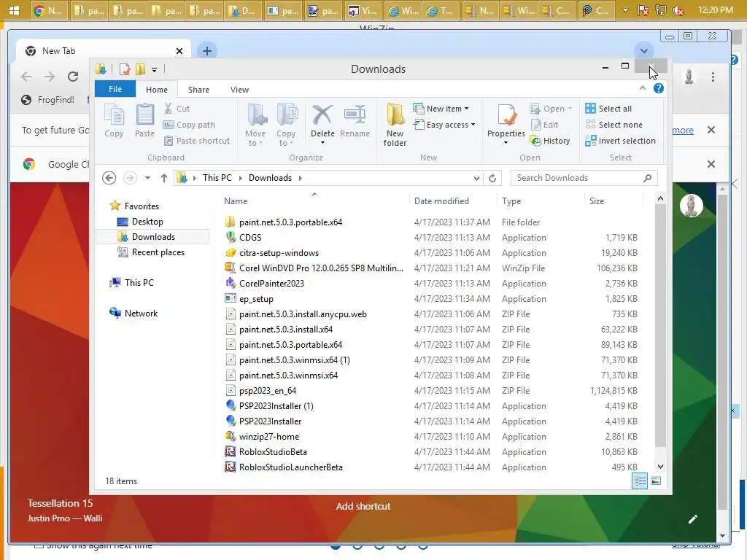This screenshot has height=560, width=747.
Task: Open Chrome's three-dot menu
Action: point(713,77)
